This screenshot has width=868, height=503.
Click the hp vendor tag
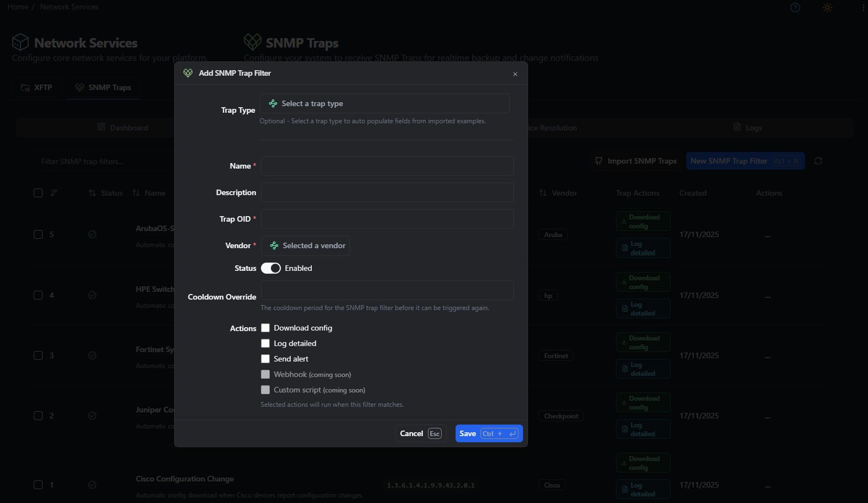click(548, 296)
